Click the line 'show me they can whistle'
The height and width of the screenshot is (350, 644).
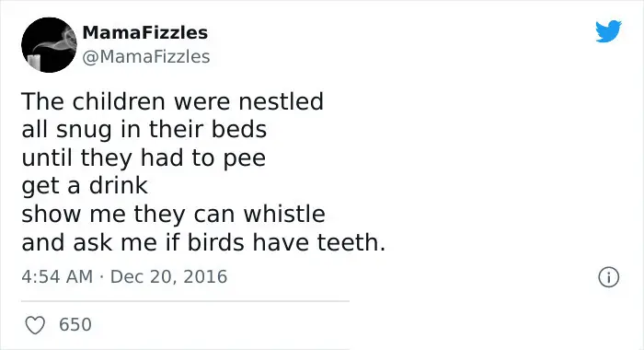173,214
